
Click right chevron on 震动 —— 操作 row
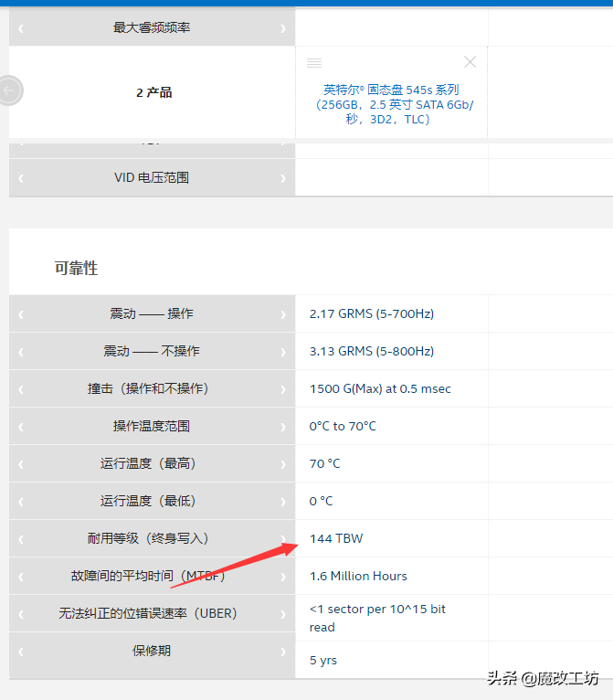[283, 314]
